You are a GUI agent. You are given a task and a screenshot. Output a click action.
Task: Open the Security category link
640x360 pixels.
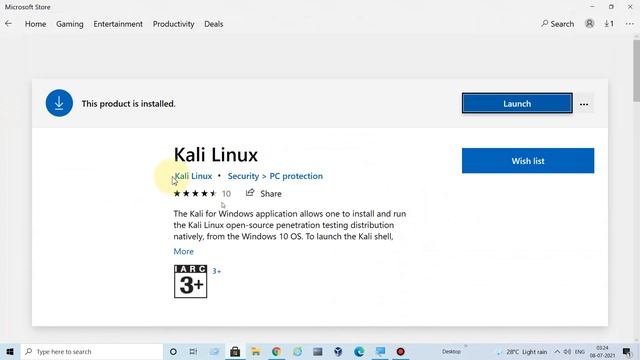coord(243,176)
